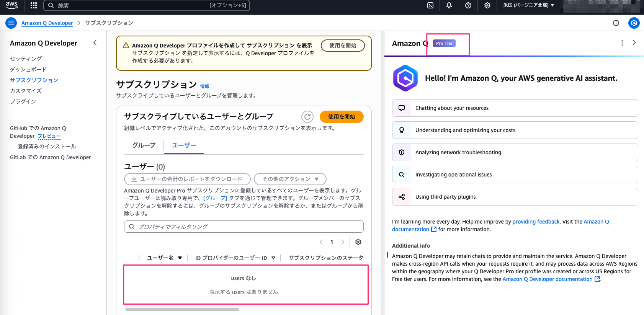Open the help question mark menu
This screenshot has width=644, height=315.
click(468, 5)
